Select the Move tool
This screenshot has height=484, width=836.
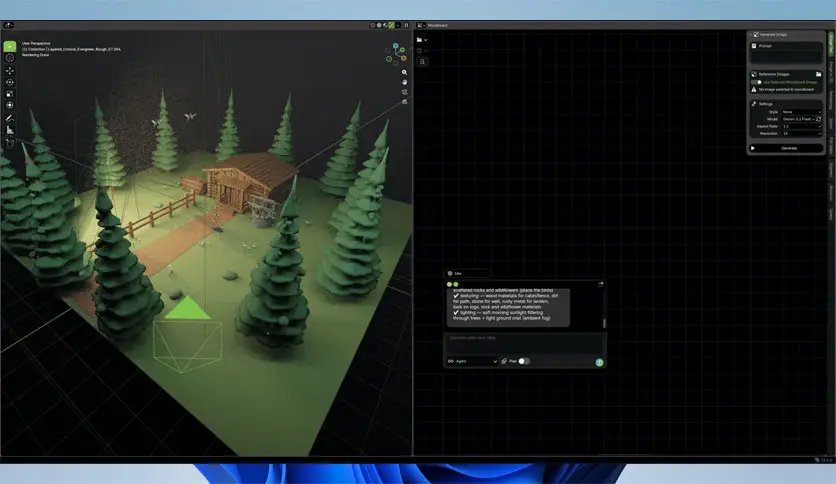click(10, 70)
